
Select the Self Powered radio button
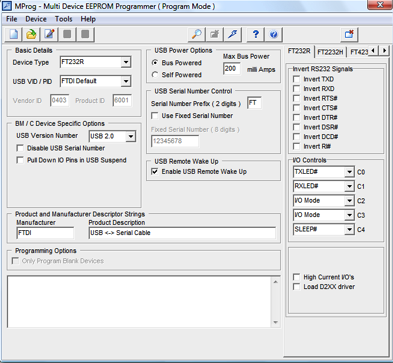(x=155, y=75)
